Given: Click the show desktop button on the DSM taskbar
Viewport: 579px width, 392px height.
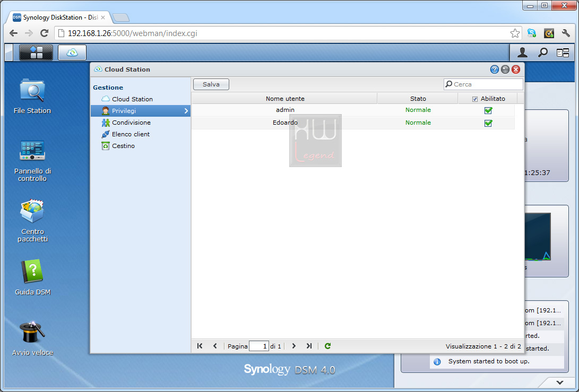Looking at the screenshot, I should coord(9,53).
